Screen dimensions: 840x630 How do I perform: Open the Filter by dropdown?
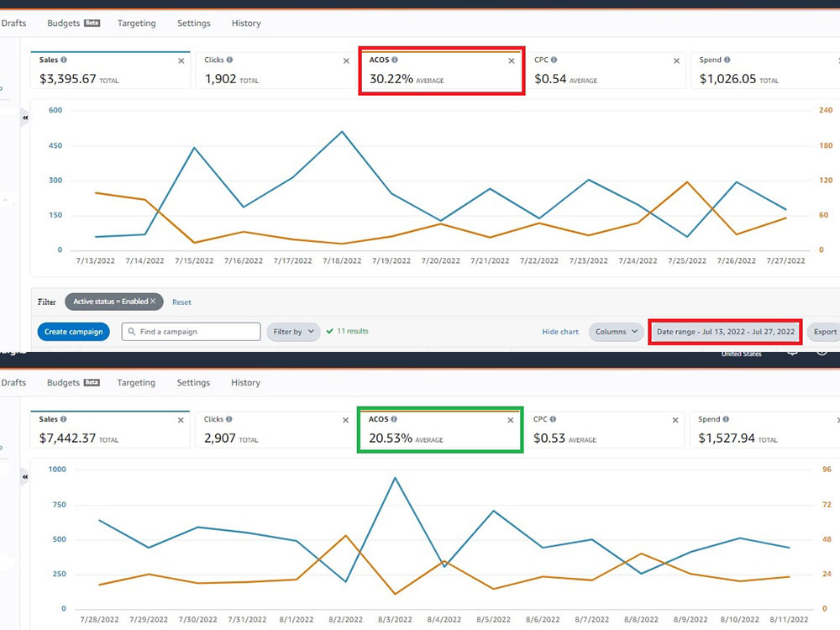tap(293, 332)
